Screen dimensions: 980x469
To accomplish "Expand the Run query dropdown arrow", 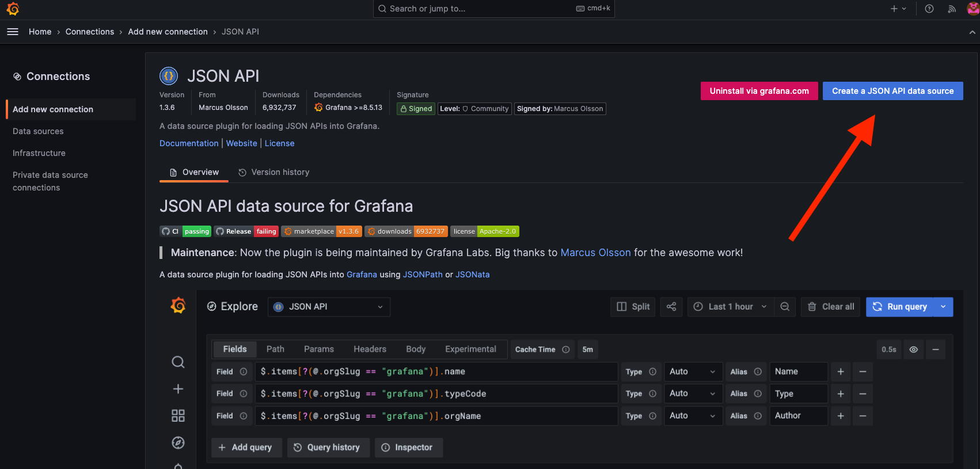I will (943, 307).
